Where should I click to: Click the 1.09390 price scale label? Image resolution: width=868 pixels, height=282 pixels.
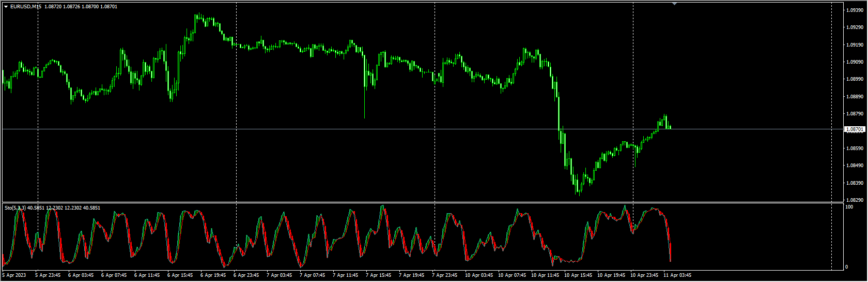(855, 10)
